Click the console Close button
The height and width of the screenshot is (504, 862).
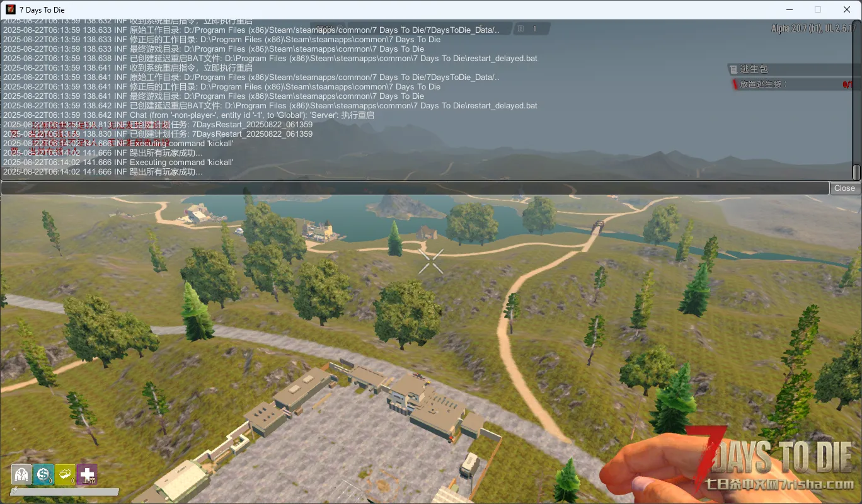click(x=844, y=188)
